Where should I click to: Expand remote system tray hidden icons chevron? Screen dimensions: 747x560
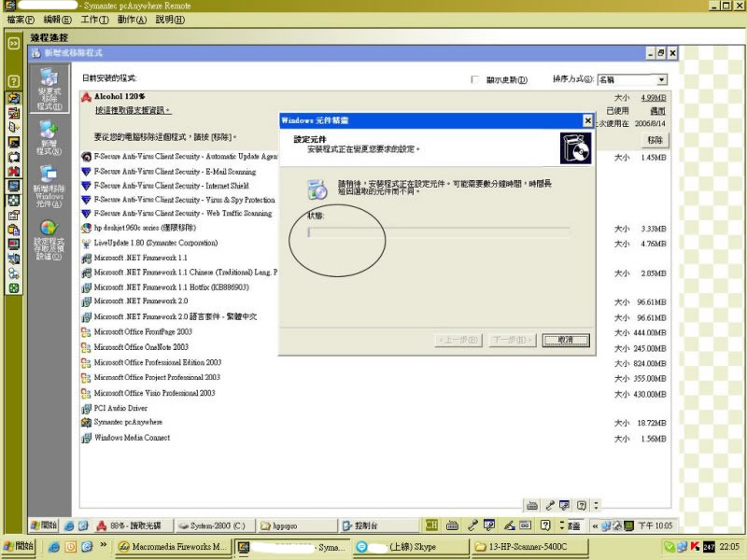point(595,525)
